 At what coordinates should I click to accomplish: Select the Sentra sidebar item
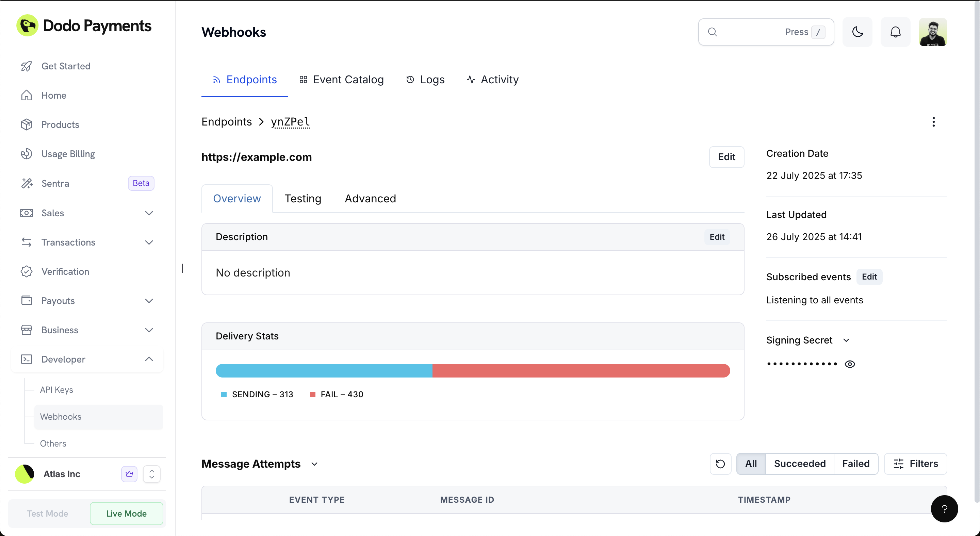56,183
